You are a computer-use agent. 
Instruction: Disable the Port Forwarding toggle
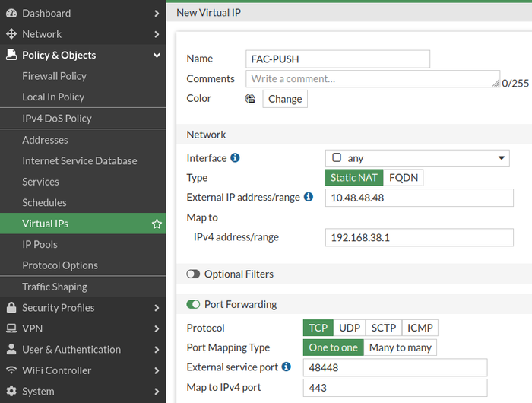click(193, 304)
